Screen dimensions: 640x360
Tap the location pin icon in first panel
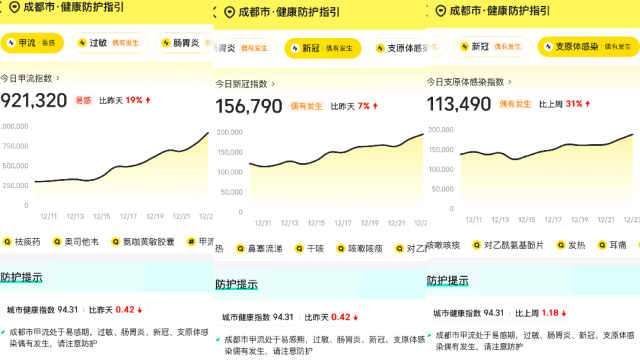click(14, 7)
